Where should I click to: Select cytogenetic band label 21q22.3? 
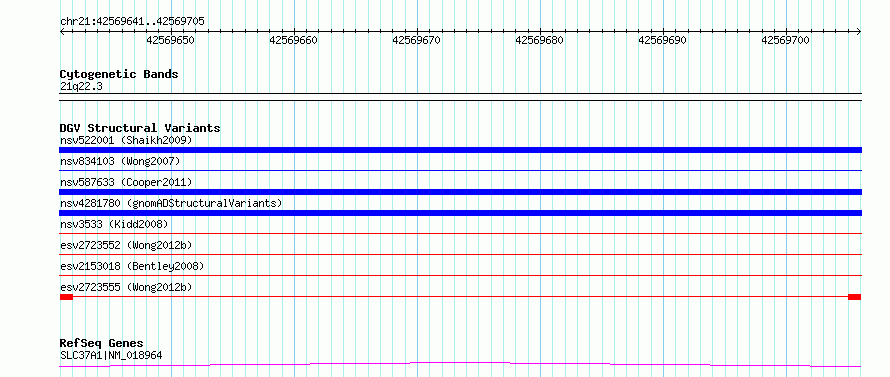81,87
